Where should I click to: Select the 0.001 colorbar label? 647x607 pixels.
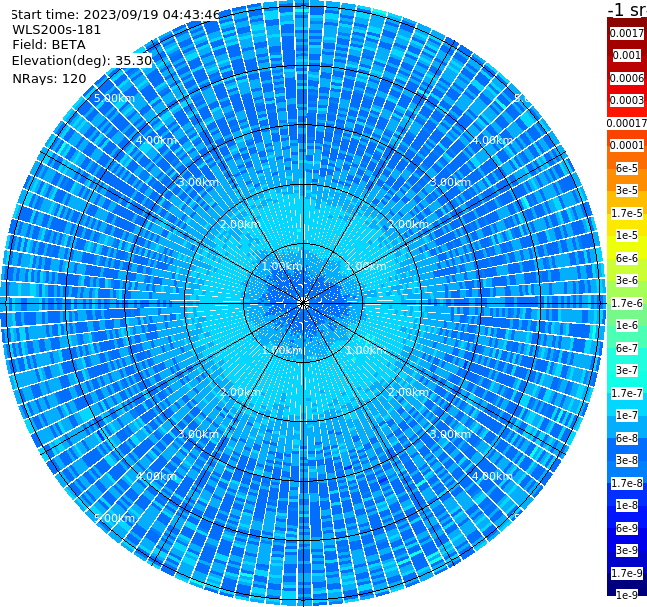click(627, 55)
